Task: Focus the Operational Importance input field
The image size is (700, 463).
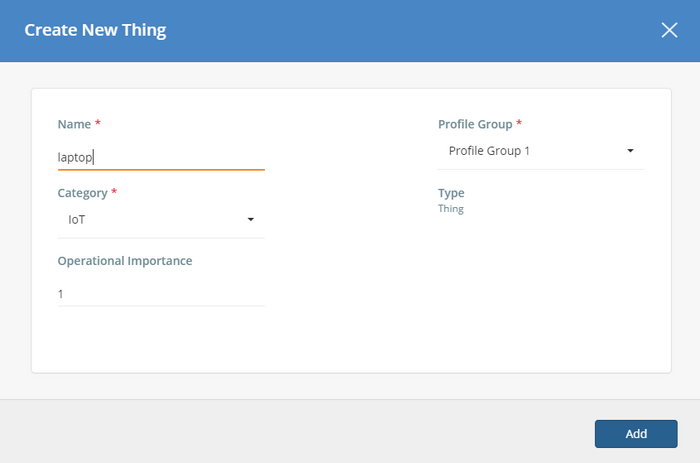Action: (161, 294)
